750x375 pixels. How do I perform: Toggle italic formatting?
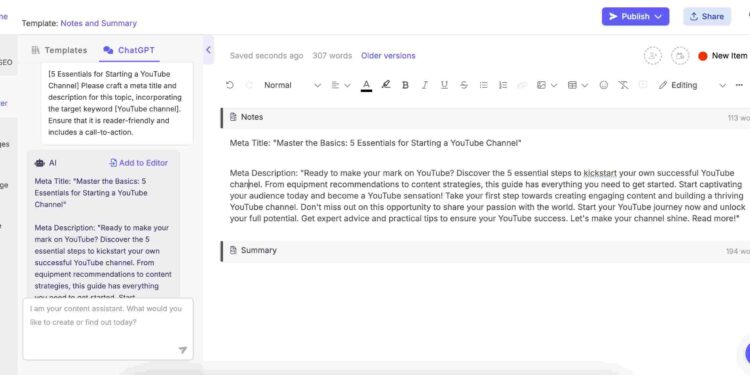coord(424,85)
